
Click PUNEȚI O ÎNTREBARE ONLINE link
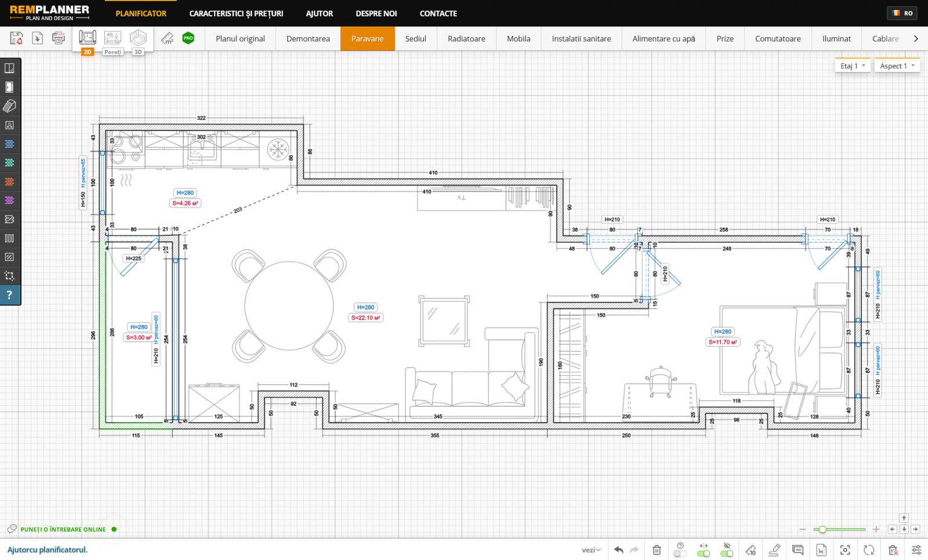click(63, 529)
